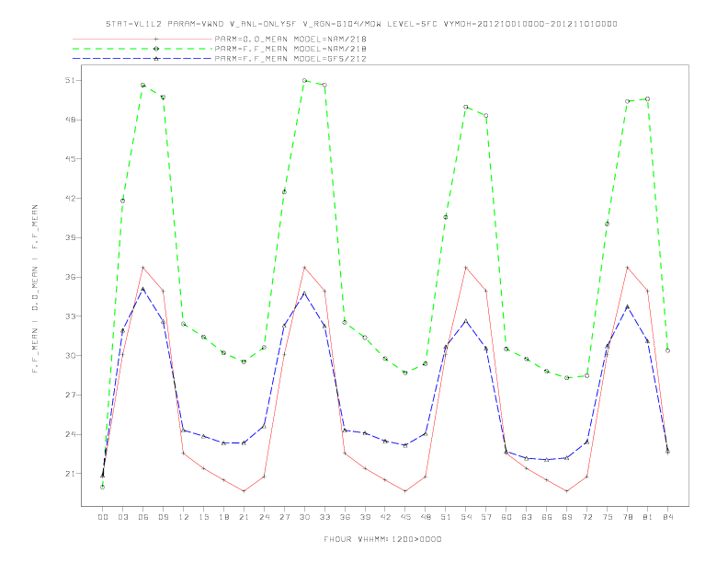Click x-axis forecast hour label 24
728x563 pixels.
coord(264,517)
